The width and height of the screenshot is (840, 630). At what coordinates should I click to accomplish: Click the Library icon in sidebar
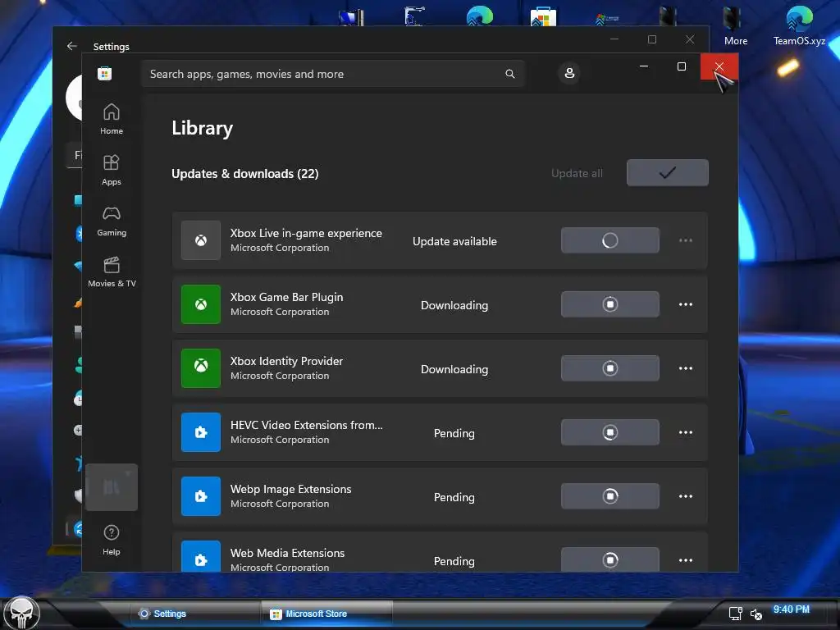pos(112,487)
